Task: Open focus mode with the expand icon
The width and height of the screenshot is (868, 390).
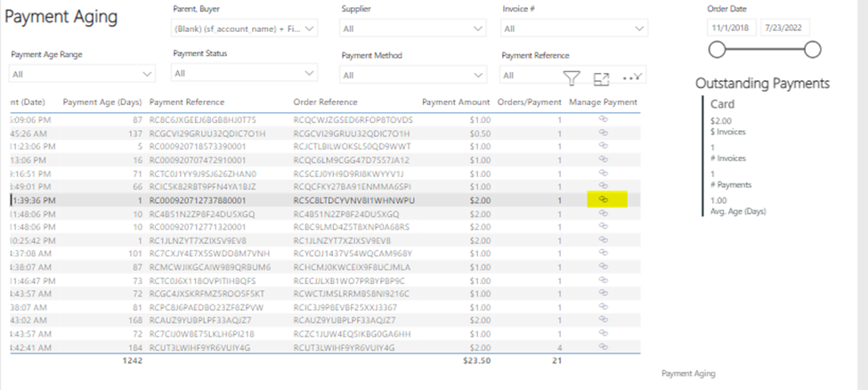Action: coord(601,78)
